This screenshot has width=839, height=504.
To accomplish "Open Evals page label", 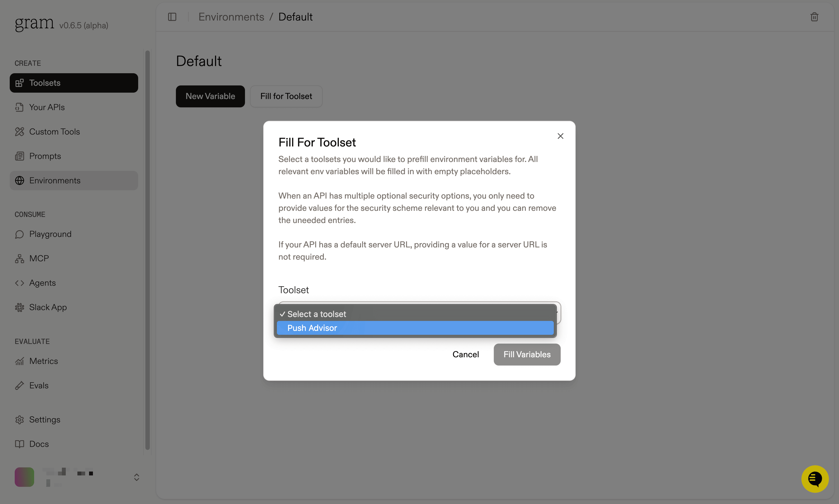I will [39, 386].
